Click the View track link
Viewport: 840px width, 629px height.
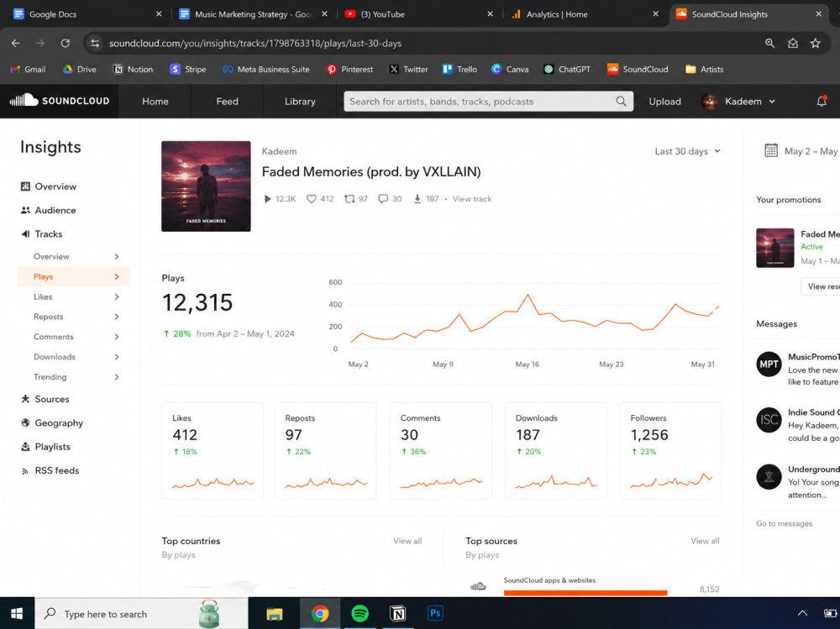coord(472,199)
